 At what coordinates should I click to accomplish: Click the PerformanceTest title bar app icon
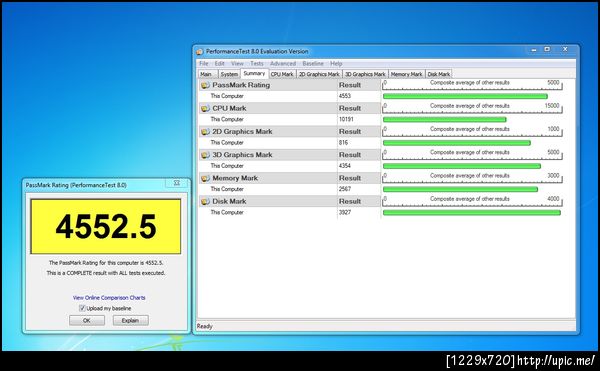(x=200, y=52)
